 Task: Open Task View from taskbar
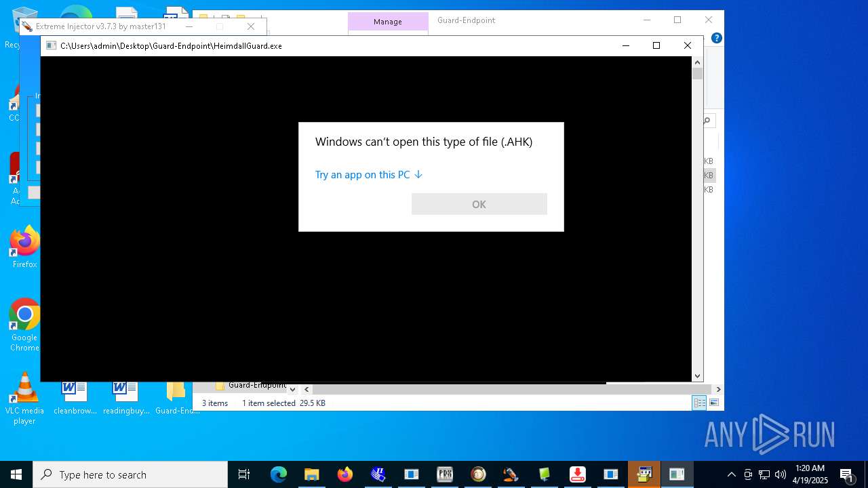coord(244,474)
